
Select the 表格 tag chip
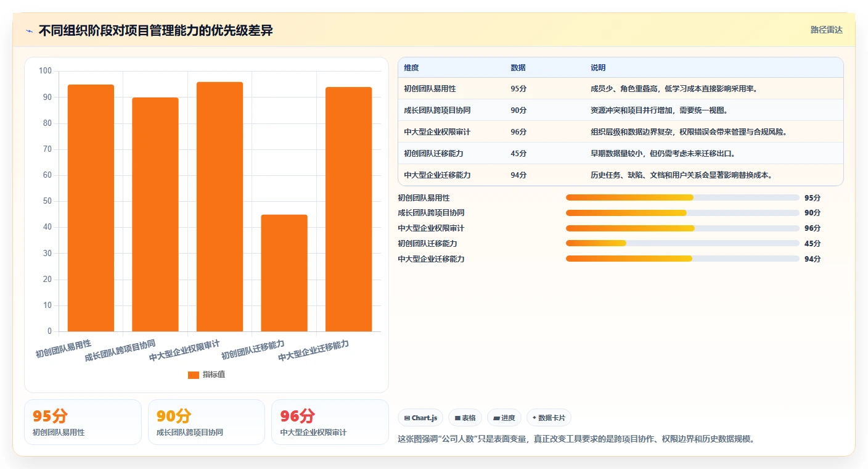(x=465, y=418)
